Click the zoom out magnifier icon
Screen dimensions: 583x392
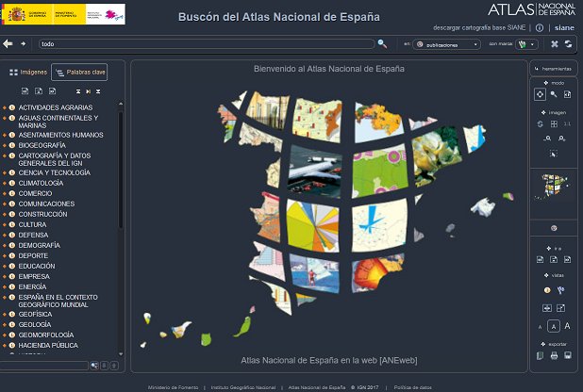[547, 139]
